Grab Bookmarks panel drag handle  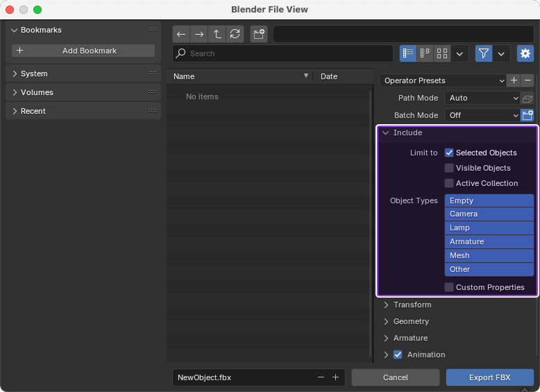coord(153,30)
